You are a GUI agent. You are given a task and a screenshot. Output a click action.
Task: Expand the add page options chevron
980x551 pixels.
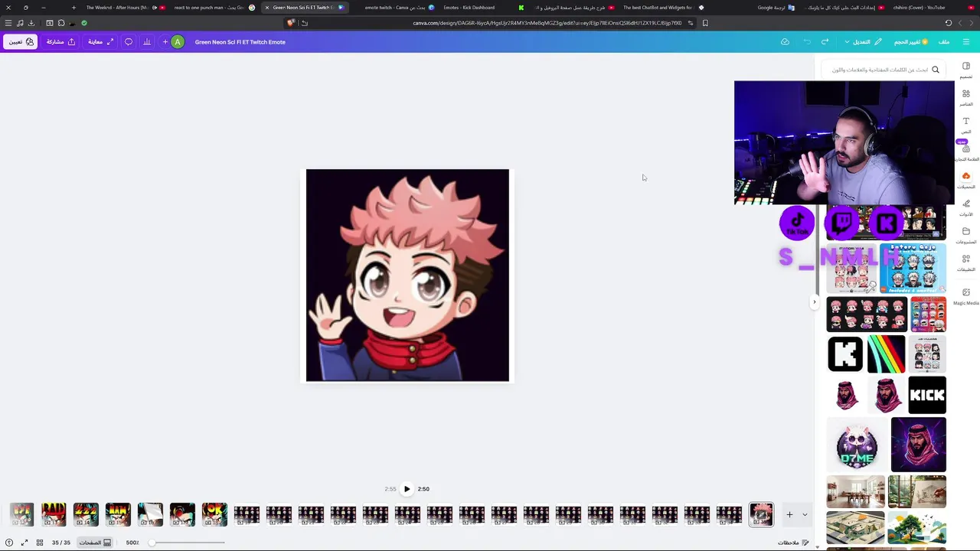pyautogui.click(x=805, y=515)
